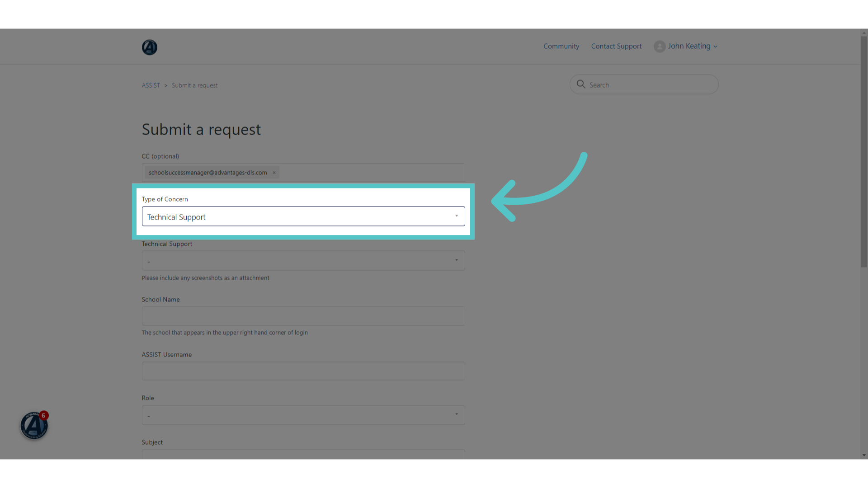
Task: Click the ASSIST Username input field
Action: [x=303, y=371]
